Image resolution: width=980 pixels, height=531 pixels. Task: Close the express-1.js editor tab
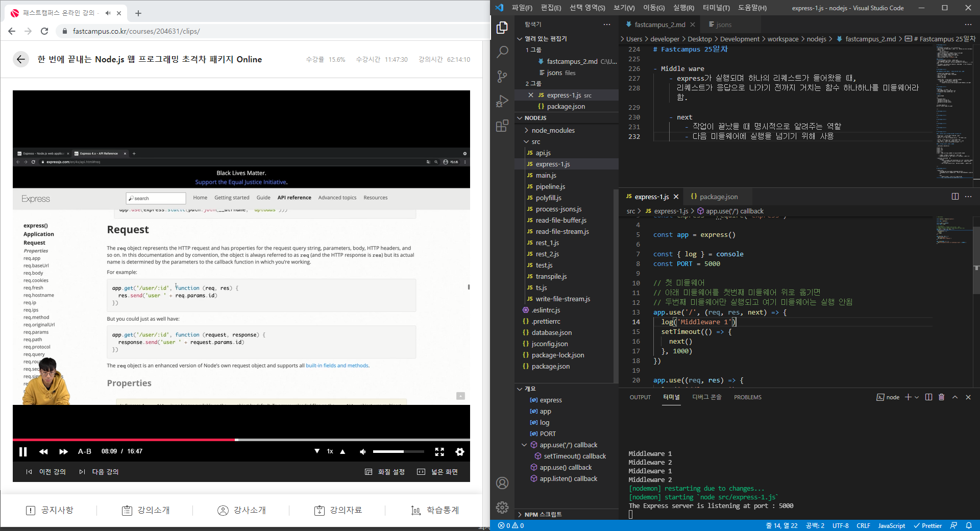(x=676, y=197)
